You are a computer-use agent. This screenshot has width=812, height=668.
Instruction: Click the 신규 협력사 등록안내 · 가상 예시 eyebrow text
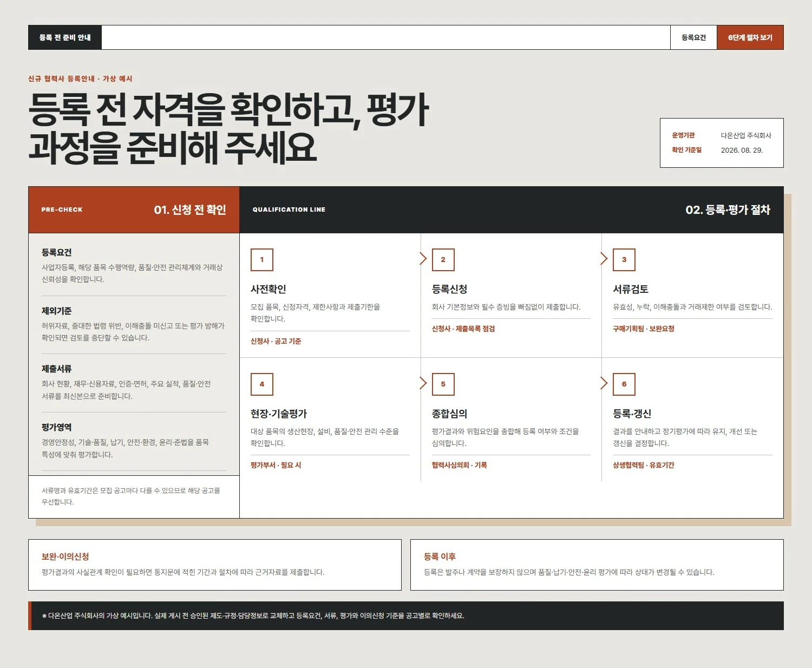pos(80,78)
